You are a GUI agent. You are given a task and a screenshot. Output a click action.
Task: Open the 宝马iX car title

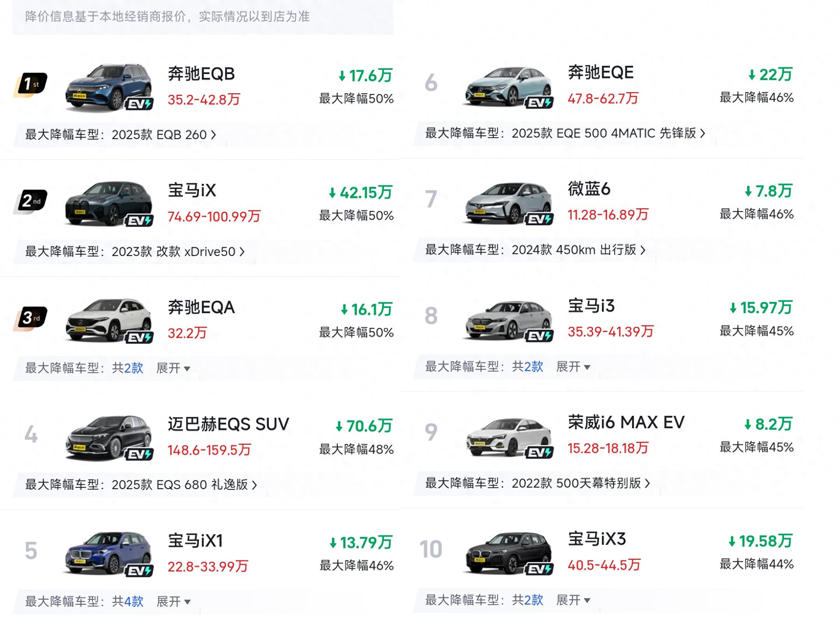coord(192,190)
